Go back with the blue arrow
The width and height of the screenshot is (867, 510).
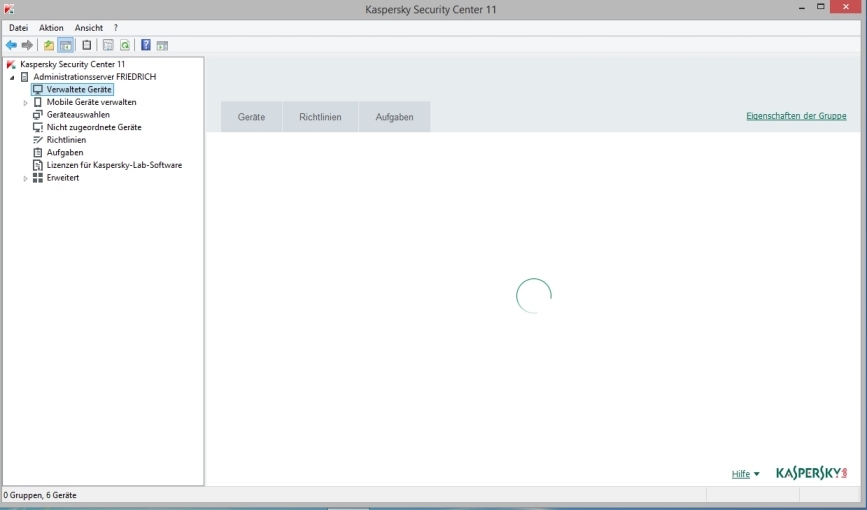click(11, 45)
